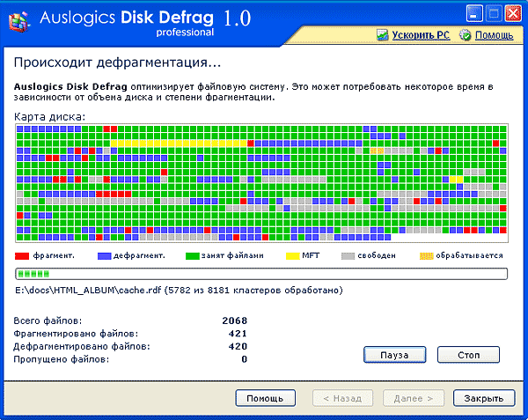Click the Происходит дефрагментация... heading
Screen dimensions: 528x420
click(x=117, y=63)
